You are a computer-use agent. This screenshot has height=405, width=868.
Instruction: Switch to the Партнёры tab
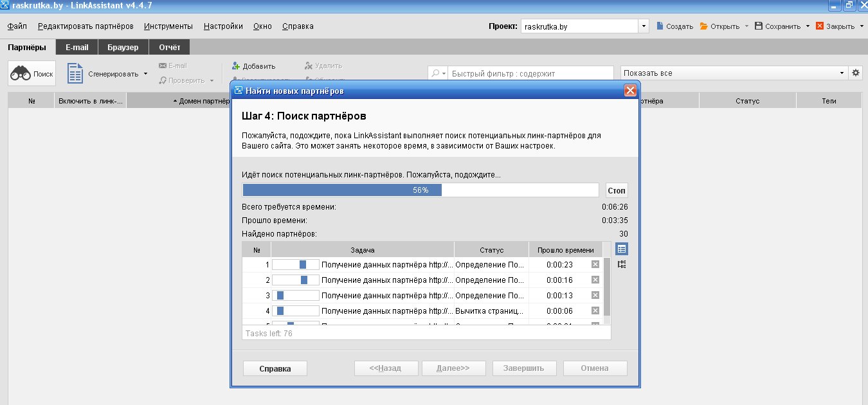tap(28, 47)
